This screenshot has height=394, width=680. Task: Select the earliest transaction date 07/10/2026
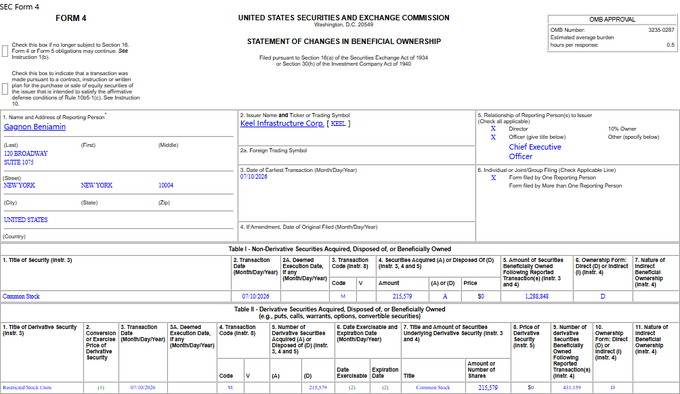pos(254,177)
